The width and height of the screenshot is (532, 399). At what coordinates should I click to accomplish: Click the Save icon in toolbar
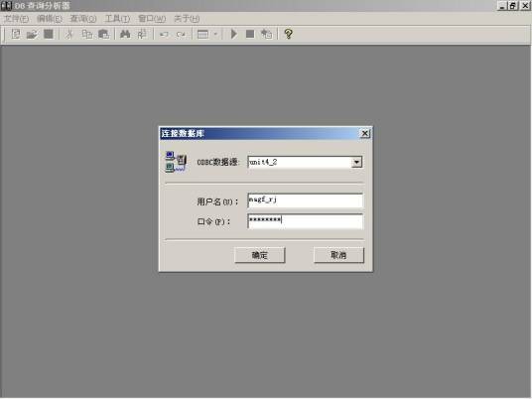point(49,34)
